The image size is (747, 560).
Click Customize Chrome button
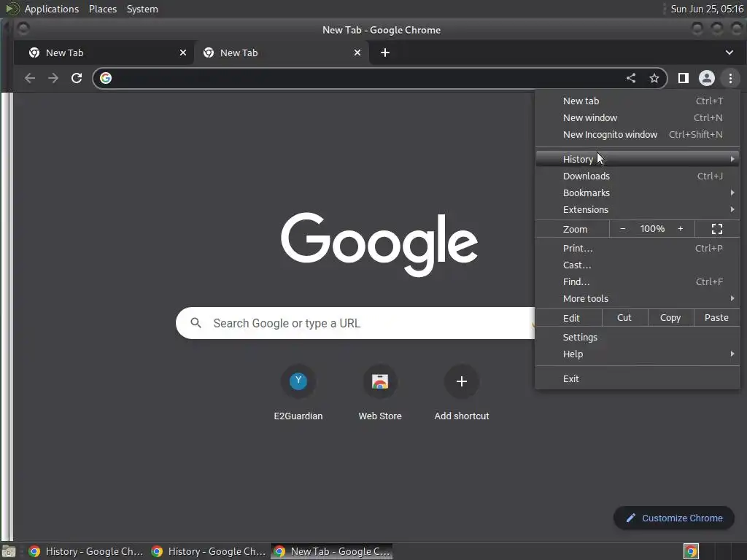pos(673,518)
